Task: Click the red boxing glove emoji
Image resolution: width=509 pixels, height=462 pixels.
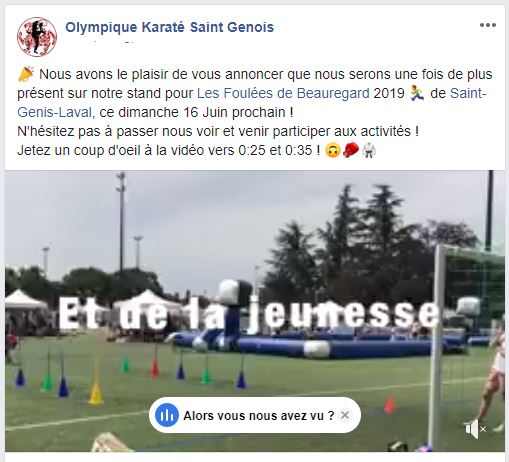Action: (351, 150)
